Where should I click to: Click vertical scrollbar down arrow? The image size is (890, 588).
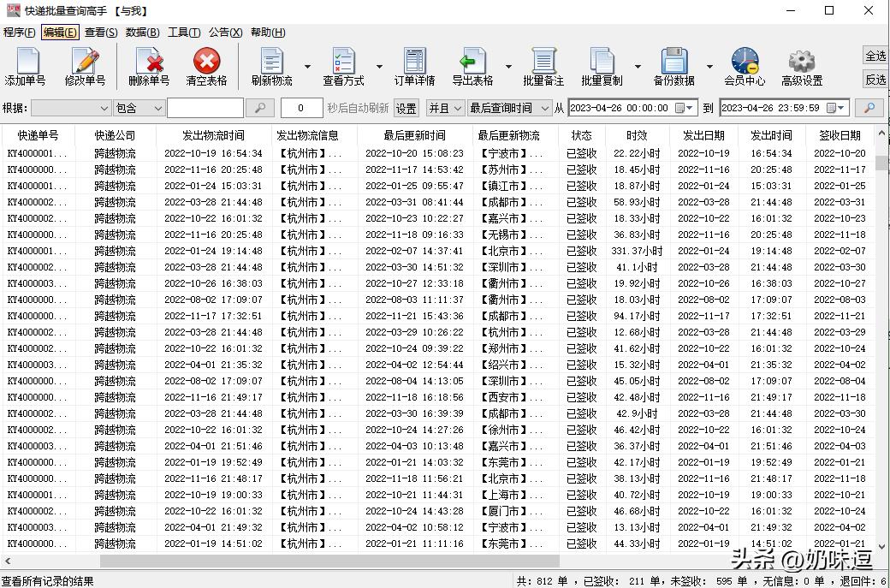coord(882,546)
